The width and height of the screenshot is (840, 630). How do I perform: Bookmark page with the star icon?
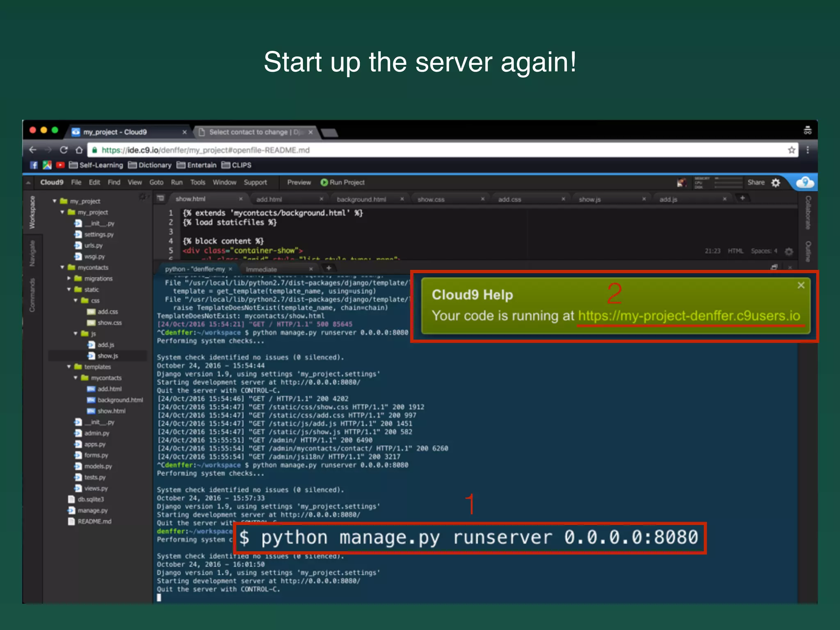point(791,150)
